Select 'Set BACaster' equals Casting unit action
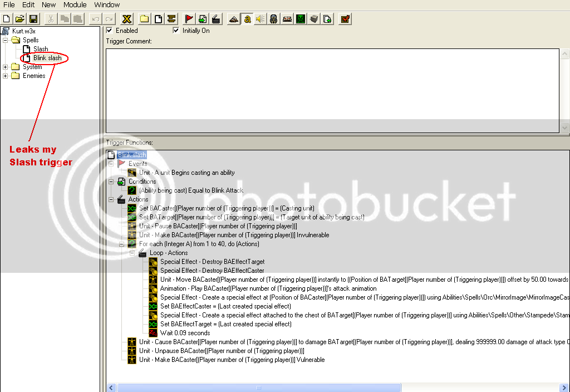Viewport: 570px width, 392px height. (x=227, y=208)
